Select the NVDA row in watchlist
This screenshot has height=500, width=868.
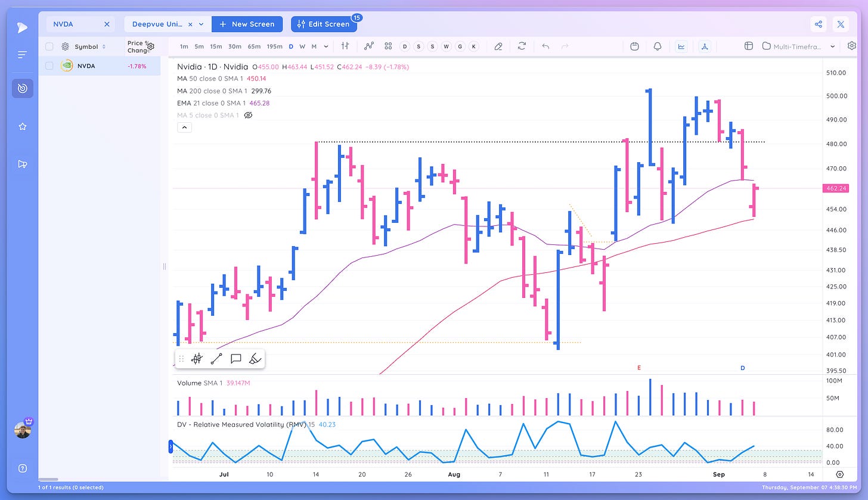(x=99, y=66)
